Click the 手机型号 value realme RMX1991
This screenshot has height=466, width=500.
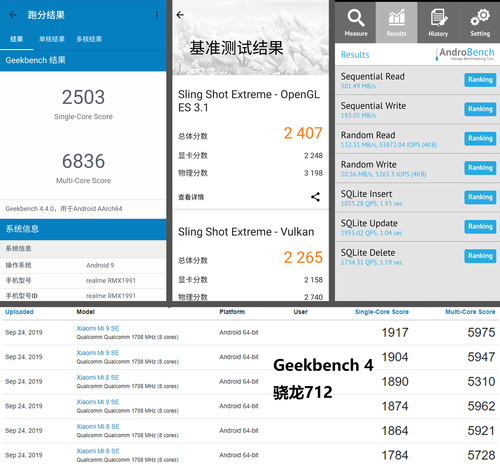coord(111,281)
